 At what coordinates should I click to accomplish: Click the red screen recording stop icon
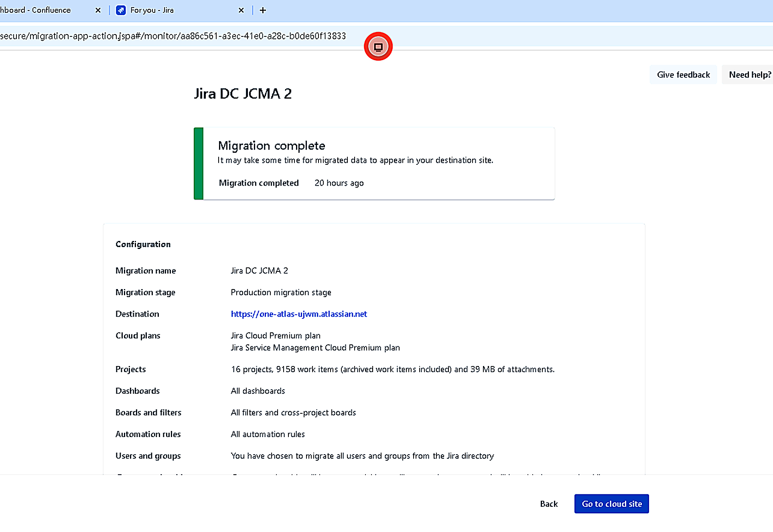click(378, 47)
